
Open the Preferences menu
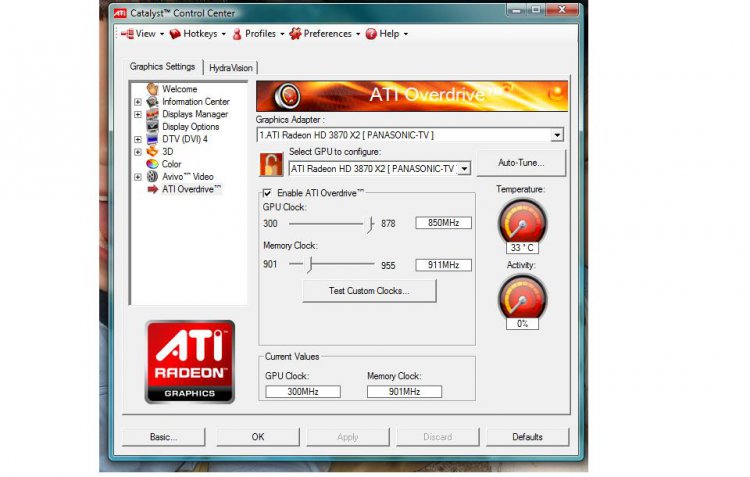click(326, 34)
